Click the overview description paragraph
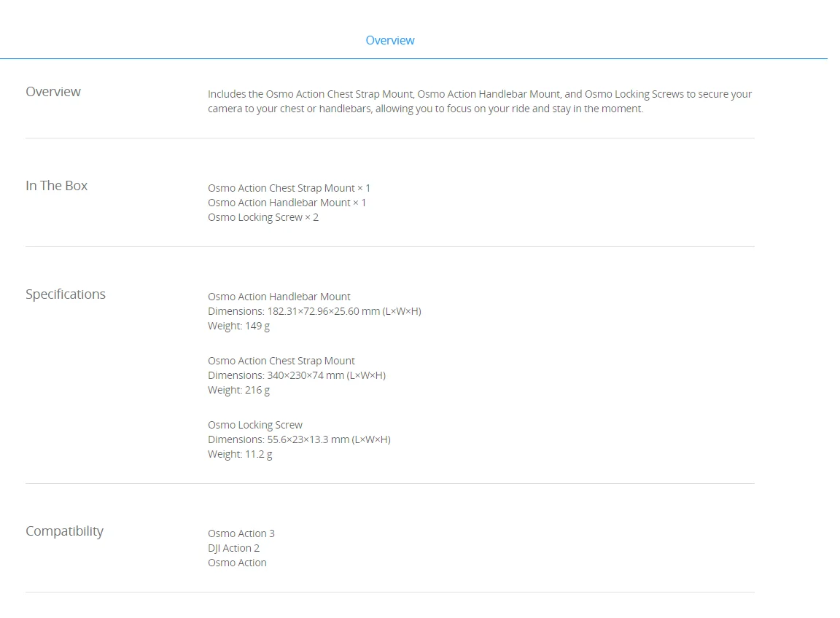 tap(480, 101)
